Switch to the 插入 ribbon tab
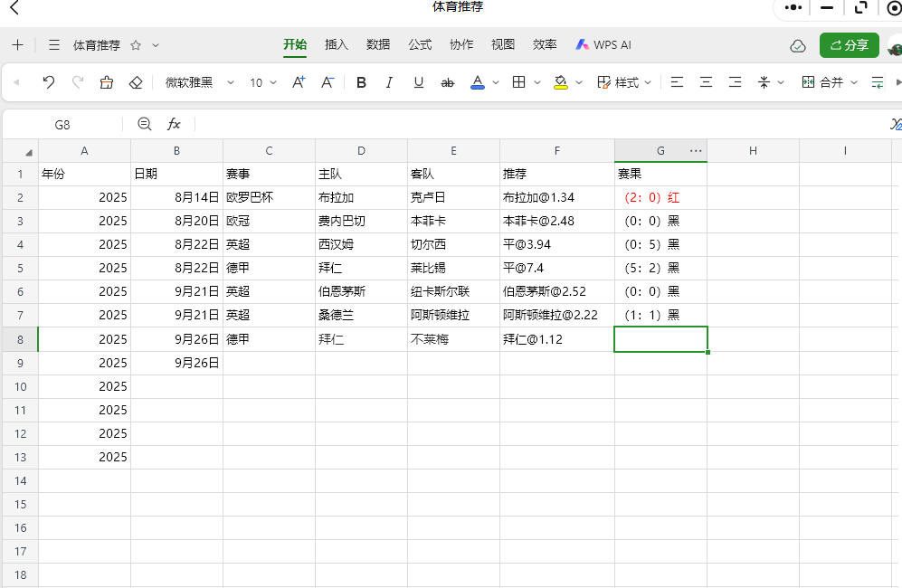 (336, 43)
